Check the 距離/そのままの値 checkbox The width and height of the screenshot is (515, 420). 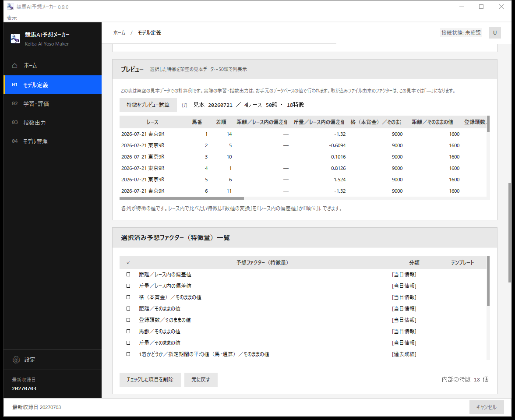pyautogui.click(x=128, y=309)
